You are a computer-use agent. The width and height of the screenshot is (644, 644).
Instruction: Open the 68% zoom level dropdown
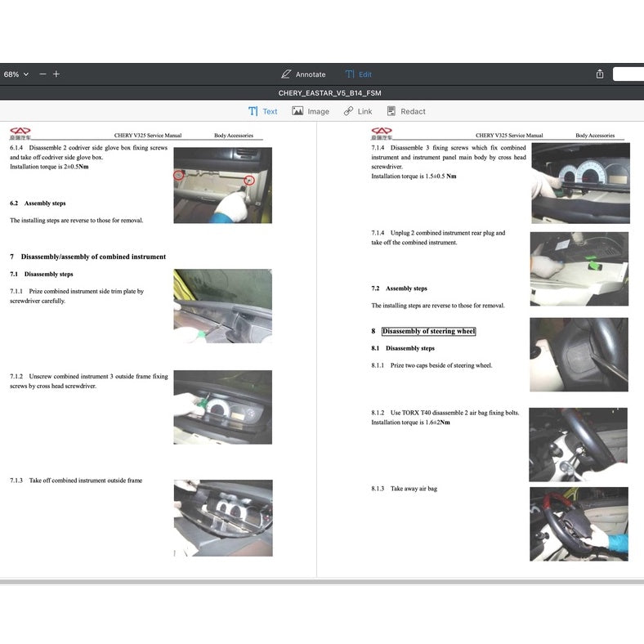[16, 74]
